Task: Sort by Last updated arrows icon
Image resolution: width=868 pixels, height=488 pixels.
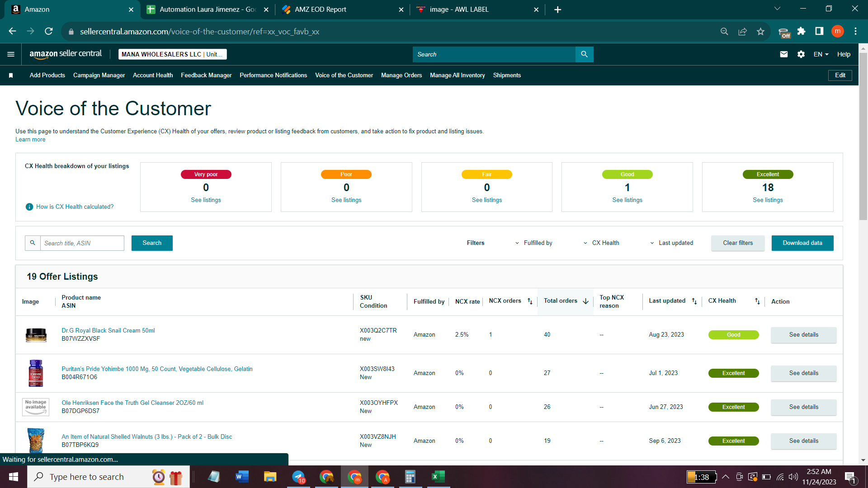Action: 694,301
